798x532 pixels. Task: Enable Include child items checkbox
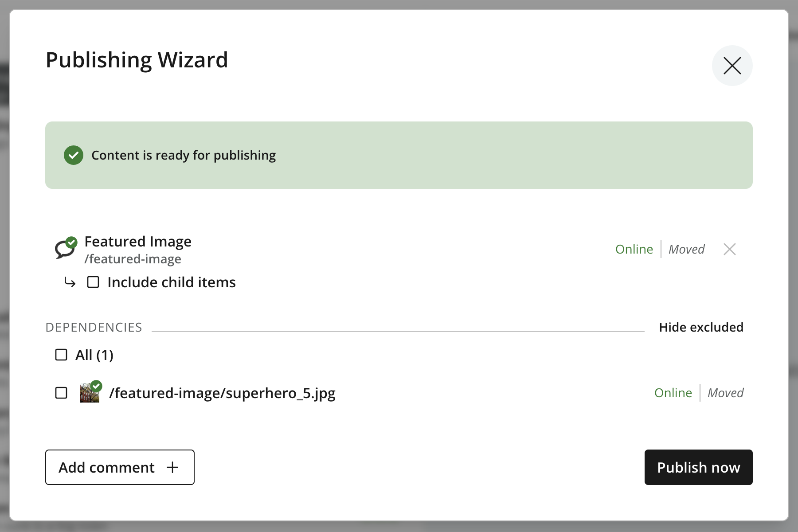(x=93, y=282)
